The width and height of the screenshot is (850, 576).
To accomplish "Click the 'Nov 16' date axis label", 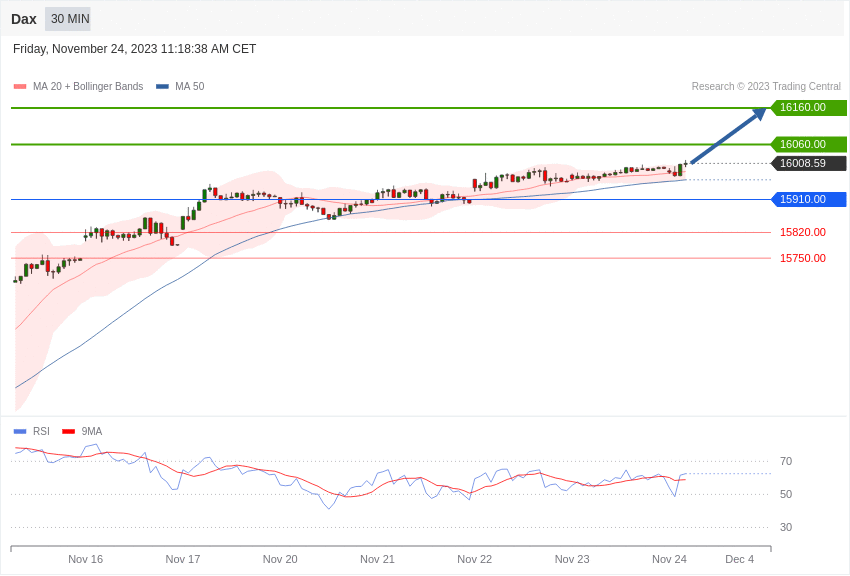I will 86,559.
